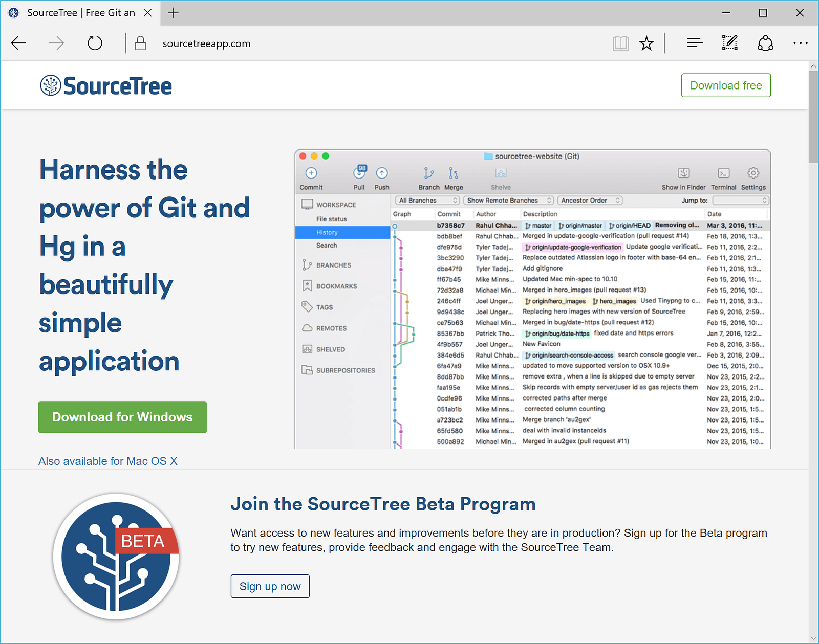Click Download free button

coord(726,85)
